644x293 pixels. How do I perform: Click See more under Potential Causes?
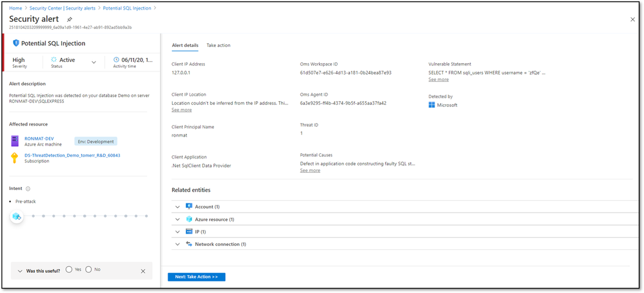[x=310, y=170]
